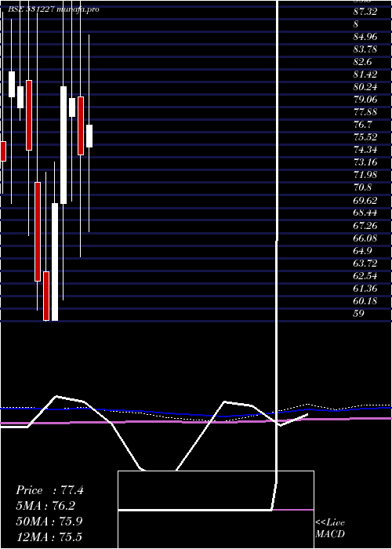
Task: Click the 50MA : 75.9 label
Action: (49, 522)
